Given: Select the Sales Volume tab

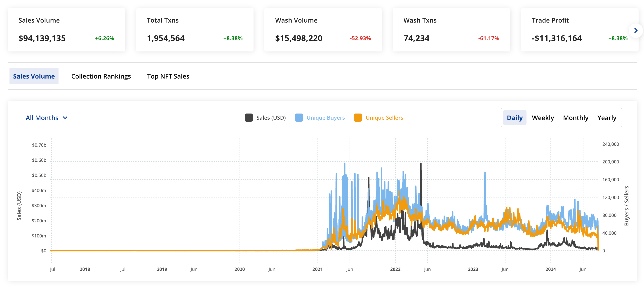Looking at the screenshot, I should (34, 76).
